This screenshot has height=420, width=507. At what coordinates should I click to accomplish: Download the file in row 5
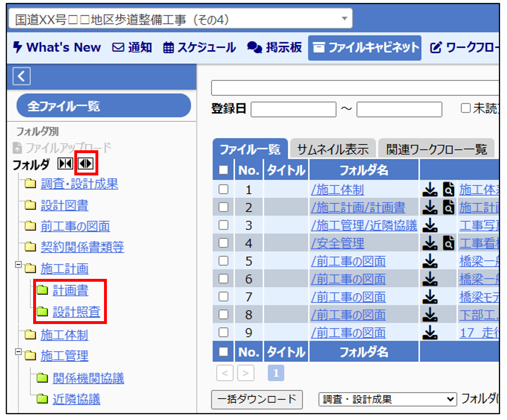430,261
